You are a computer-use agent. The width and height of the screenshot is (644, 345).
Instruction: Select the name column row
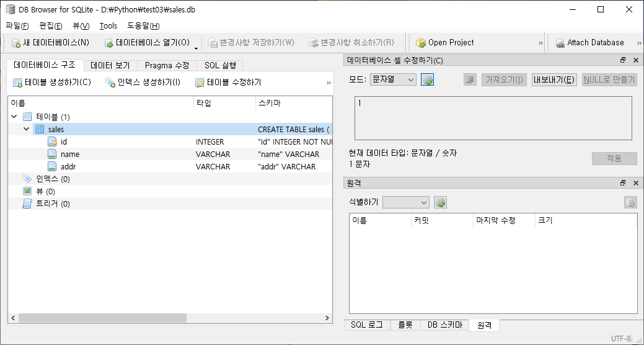[170, 155]
